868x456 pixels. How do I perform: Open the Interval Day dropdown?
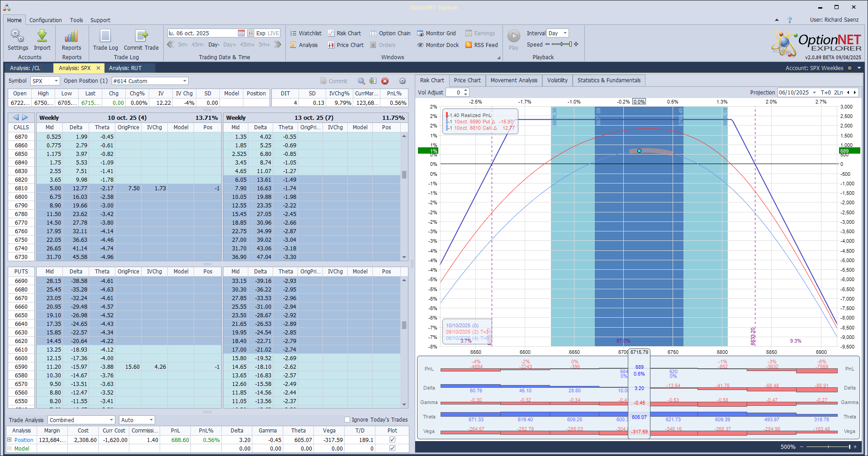point(564,33)
